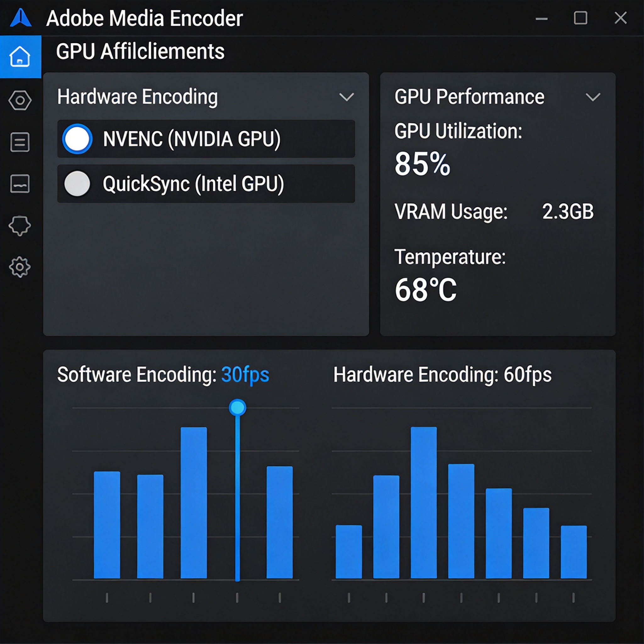Click the GPU Utilization: label
The width and height of the screenshot is (644, 644).
458,131
